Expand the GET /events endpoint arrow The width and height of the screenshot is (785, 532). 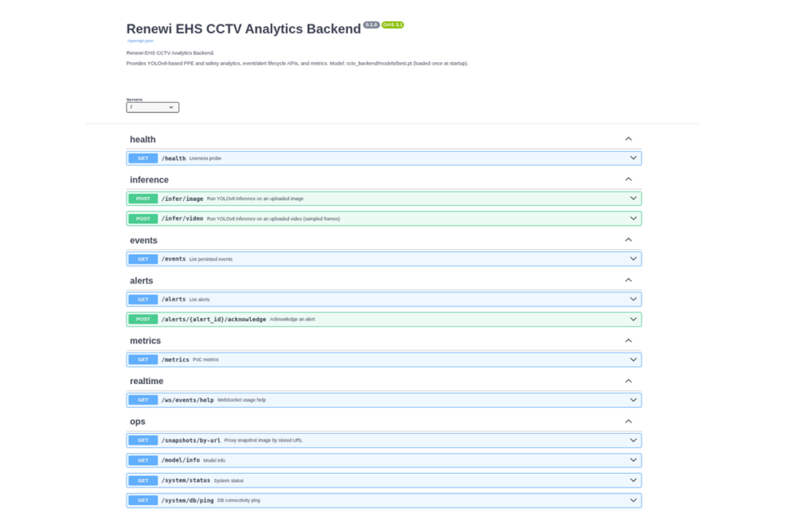pyautogui.click(x=633, y=259)
